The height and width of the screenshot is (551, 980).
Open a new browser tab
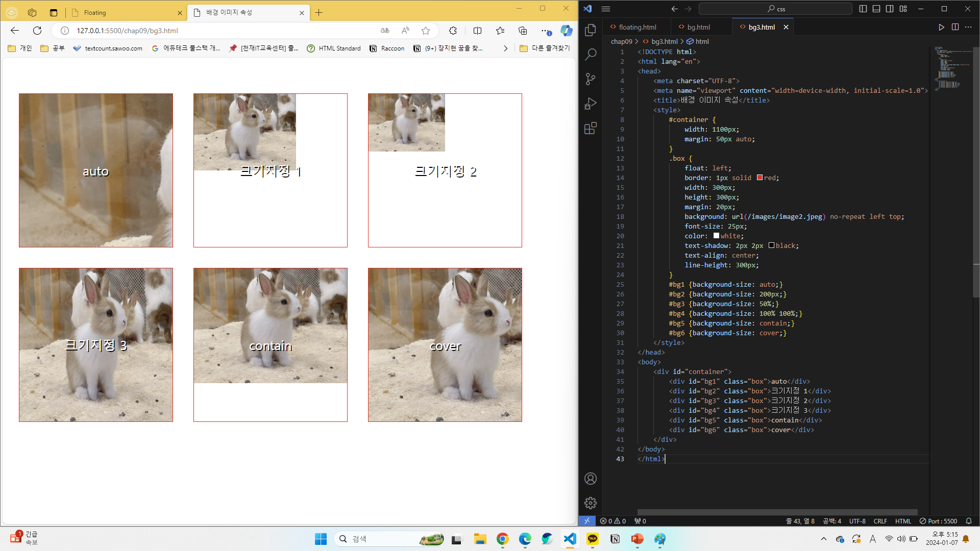pyautogui.click(x=319, y=13)
